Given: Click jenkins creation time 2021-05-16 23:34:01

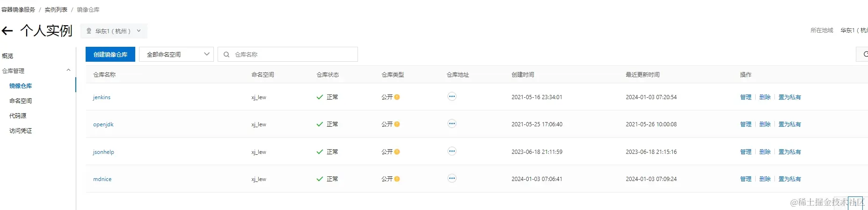Looking at the screenshot, I should point(537,97).
